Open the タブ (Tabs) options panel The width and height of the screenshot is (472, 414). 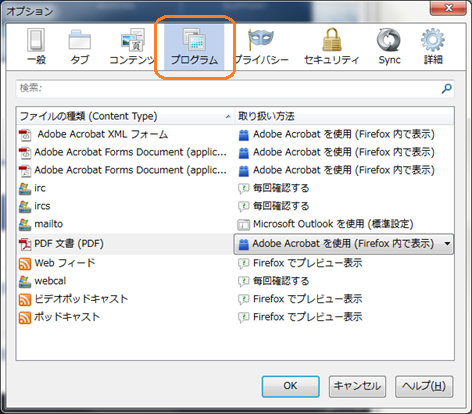80,47
